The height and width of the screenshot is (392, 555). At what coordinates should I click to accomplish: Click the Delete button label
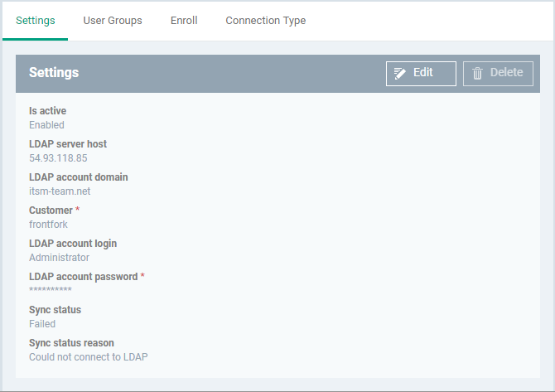506,72
